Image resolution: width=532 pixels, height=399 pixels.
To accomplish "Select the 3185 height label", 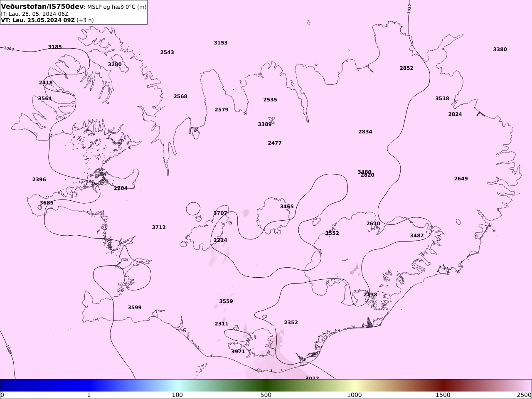I will pyautogui.click(x=55, y=47).
